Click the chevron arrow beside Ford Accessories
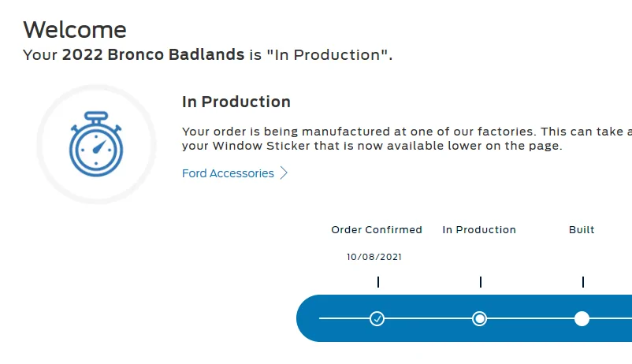This screenshot has height=364, width=632. (x=284, y=173)
